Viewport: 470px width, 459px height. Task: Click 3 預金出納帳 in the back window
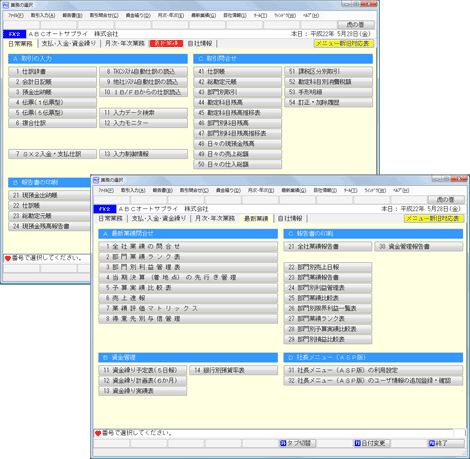53,92
